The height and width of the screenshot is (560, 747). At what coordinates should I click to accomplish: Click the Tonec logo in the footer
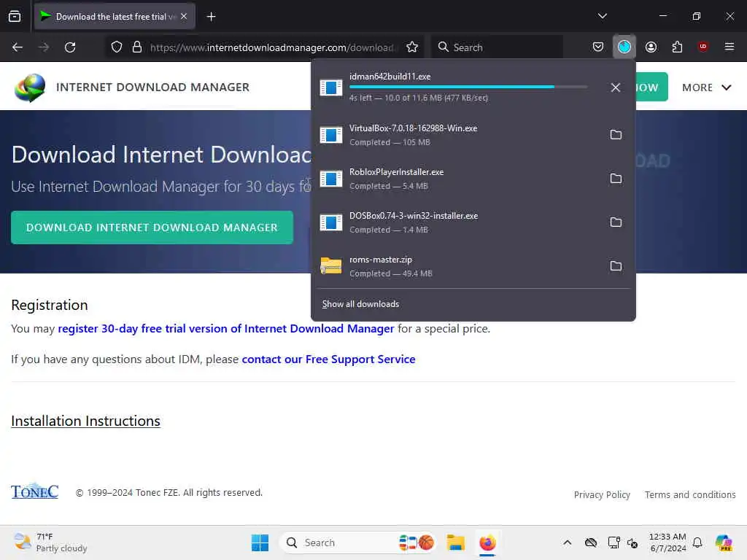[35, 491]
